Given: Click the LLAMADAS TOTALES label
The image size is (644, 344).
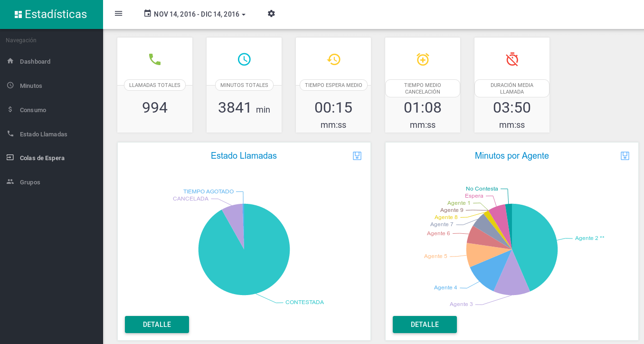Looking at the screenshot, I should [155, 85].
